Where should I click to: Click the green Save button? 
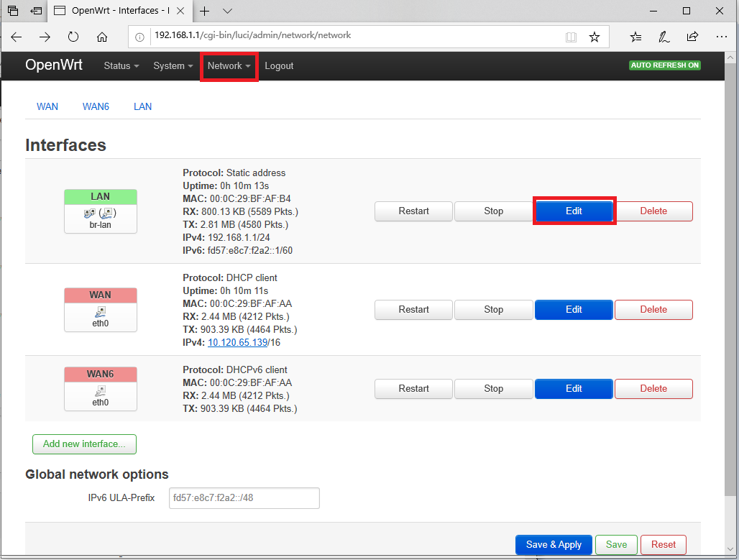616,545
